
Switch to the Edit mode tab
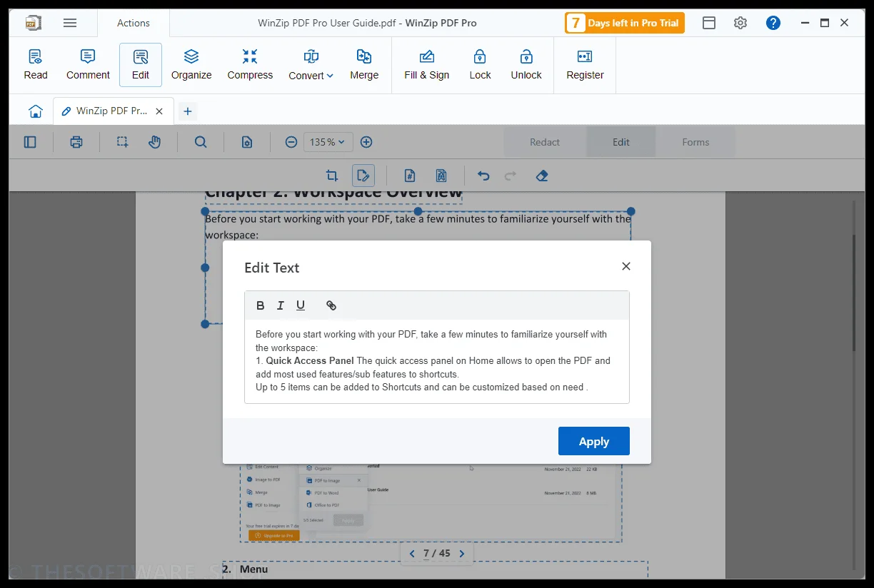621,142
